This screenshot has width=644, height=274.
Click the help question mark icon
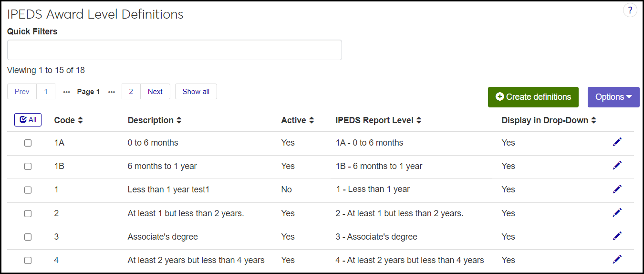(630, 11)
